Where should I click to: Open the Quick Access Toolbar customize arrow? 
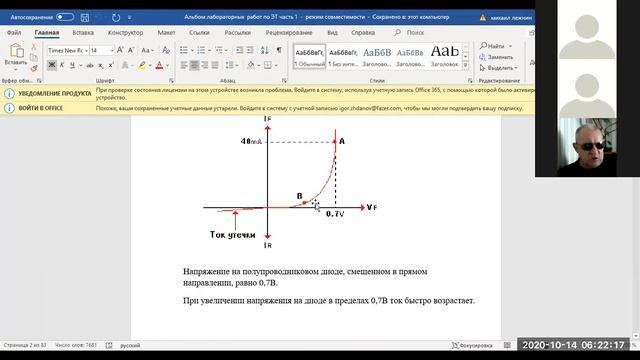click(130, 18)
